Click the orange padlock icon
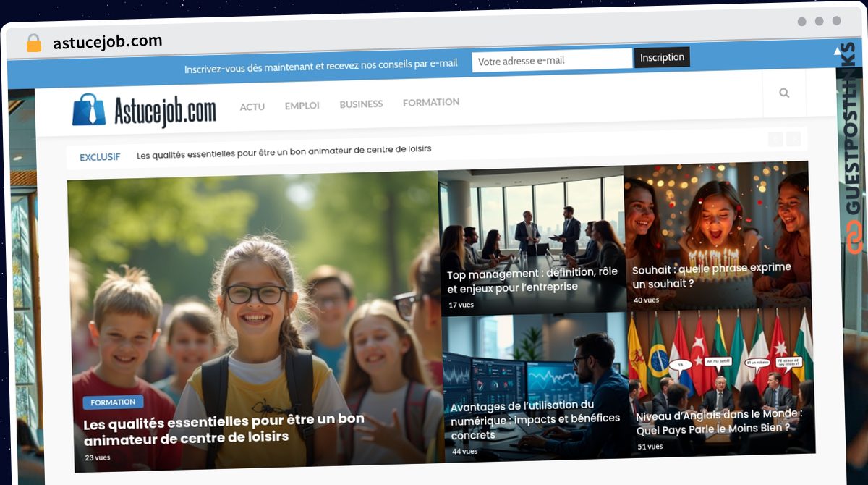The image size is (868, 485). point(33,43)
